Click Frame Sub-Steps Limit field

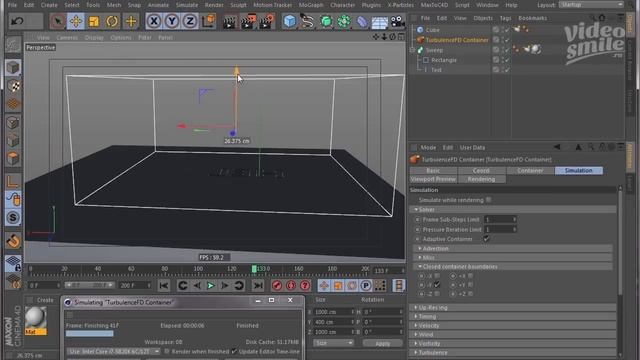[500, 220]
